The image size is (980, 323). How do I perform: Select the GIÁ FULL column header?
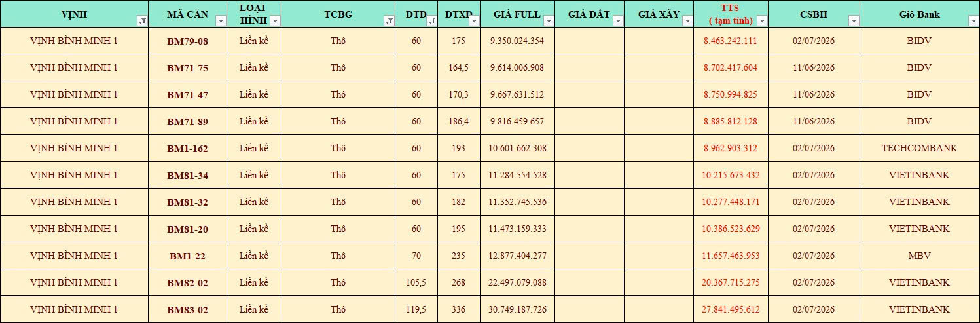click(517, 14)
